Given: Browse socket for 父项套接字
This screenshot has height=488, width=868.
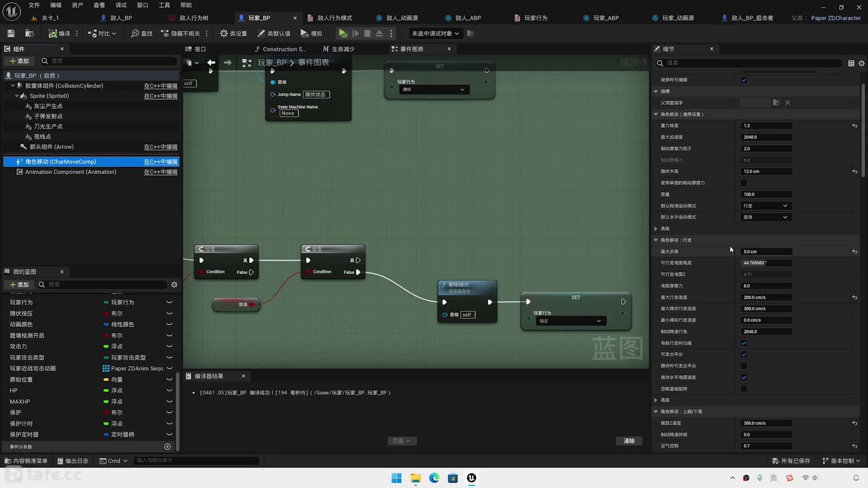Looking at the screenshot, I should click(776, 103).
